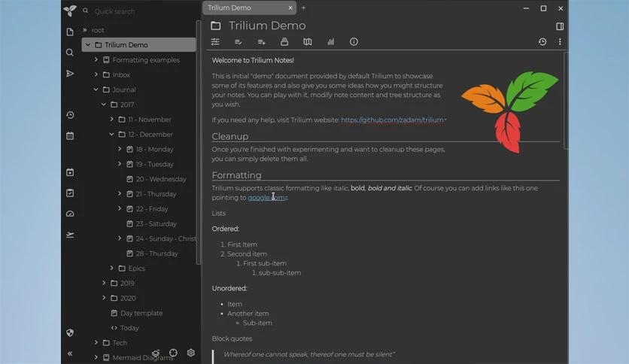Change note icon beside Trilium Demo title
This screenshot has width=629, height=364.
coord(216,26)
